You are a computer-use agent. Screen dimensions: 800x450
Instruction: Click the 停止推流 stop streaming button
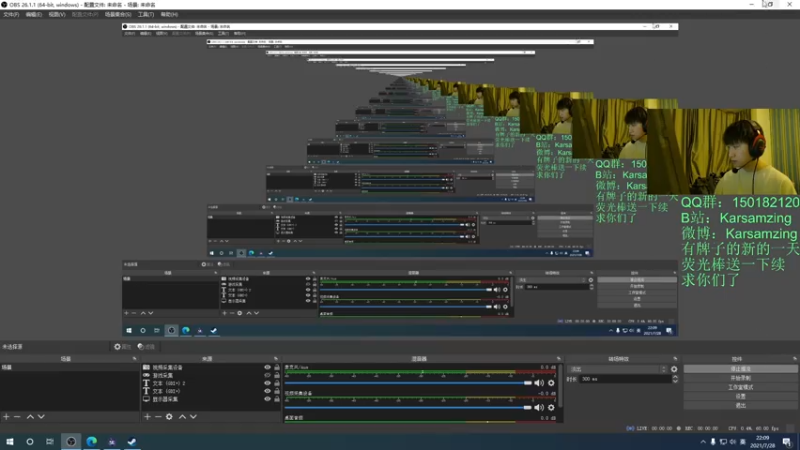[x=740, y=369]
